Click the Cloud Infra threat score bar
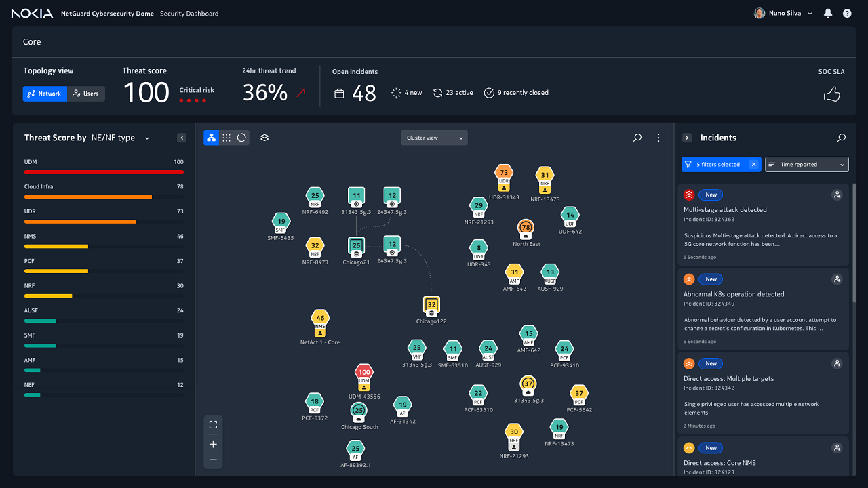 [104, 197]
